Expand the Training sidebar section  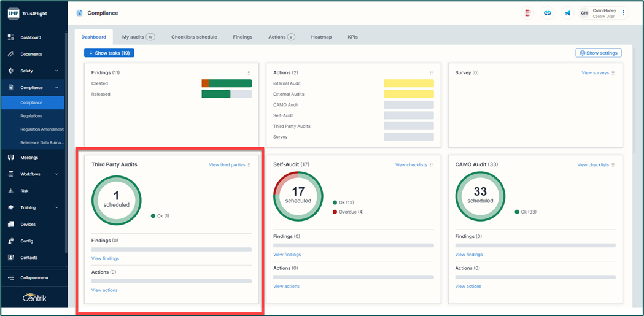coord(56,207)
